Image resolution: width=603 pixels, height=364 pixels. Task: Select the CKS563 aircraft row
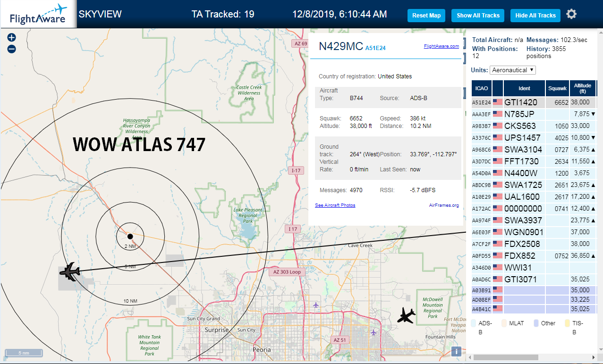pos(534,126)
